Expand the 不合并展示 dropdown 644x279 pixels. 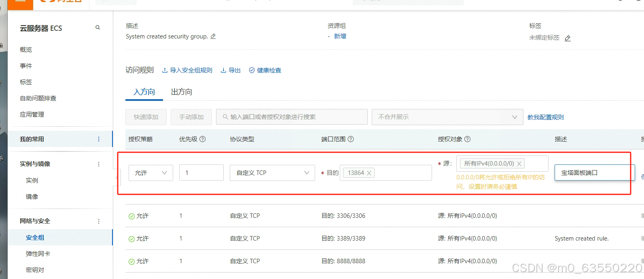tap(447, 117)
